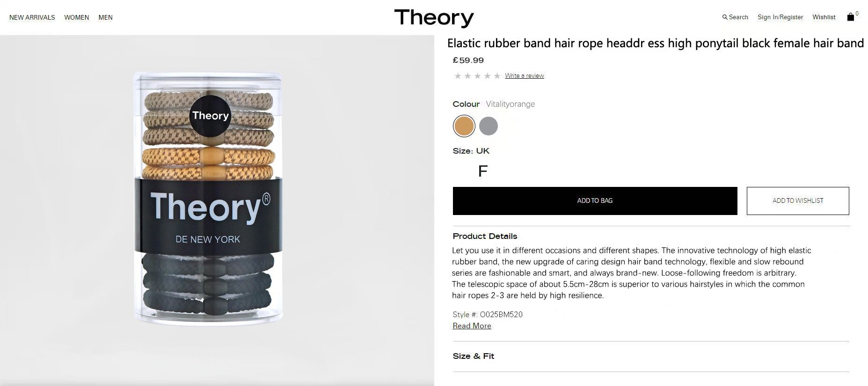Screen dimensions: 868x386
Task: Click the Theory logo in header
Action: (434, 18)
